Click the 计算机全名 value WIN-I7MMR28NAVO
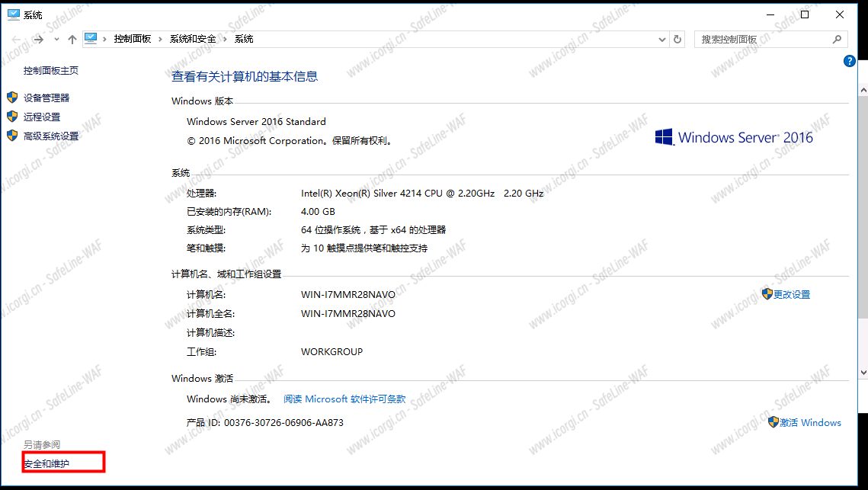The image size is (868, 490). pos(348,314)
